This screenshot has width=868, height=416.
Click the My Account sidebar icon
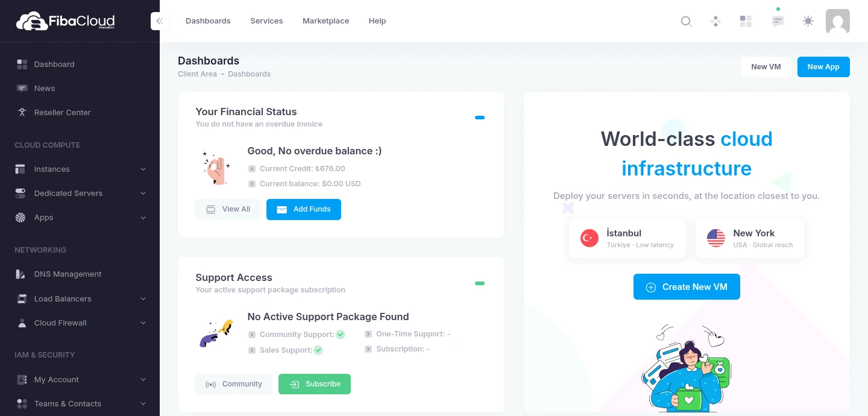point(22,379)
